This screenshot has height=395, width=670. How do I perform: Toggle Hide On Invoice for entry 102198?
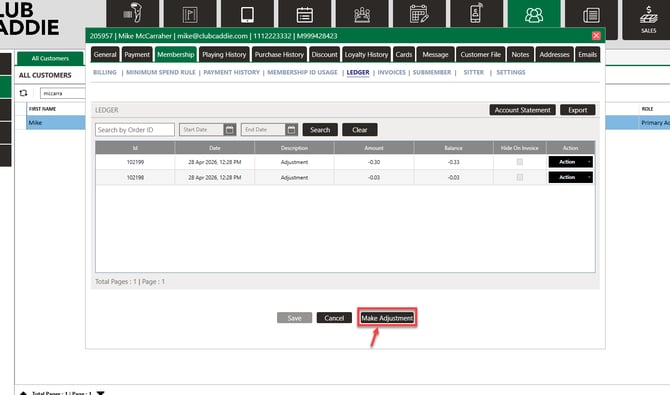click(520, 177)
